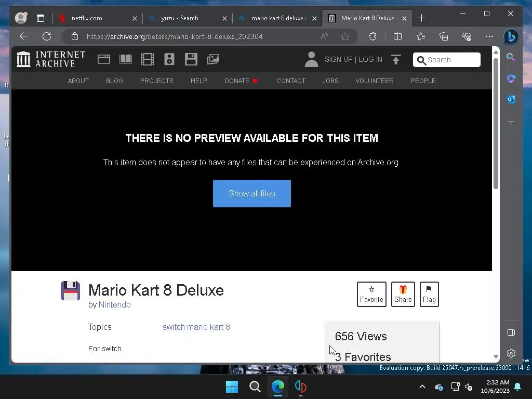Switch to the mario kart 8 deluxe search tab
Image resolution: width=532 pixels, height=399 pixels.
coord(276,18)
